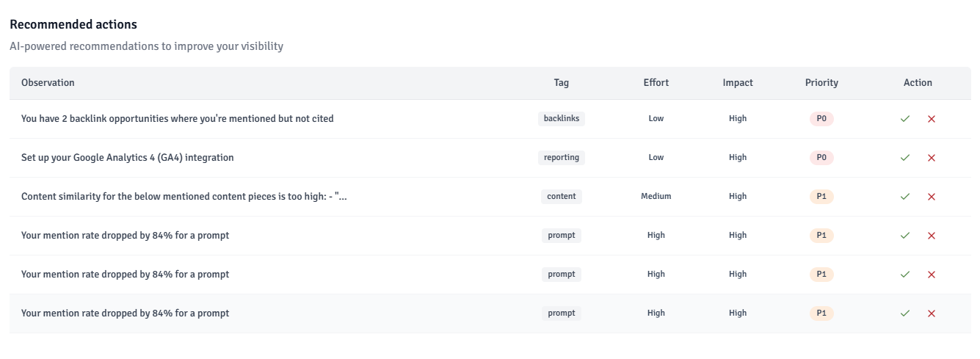Accept the GA4 integration recommendation

point(905,158)
